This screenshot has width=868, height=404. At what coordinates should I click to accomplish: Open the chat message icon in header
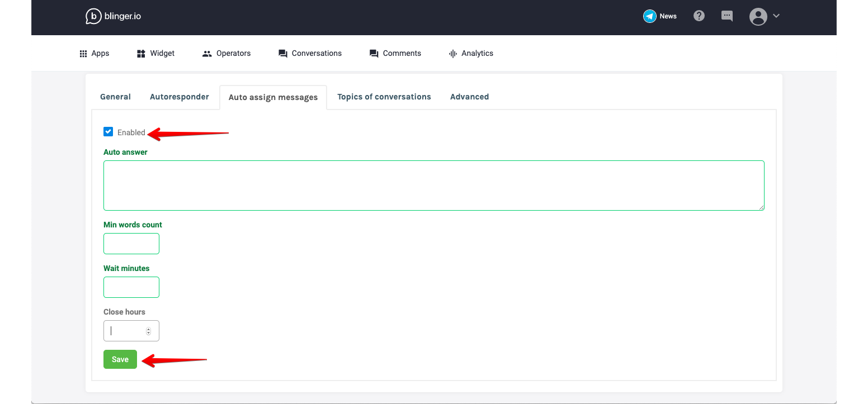point(727,16)
